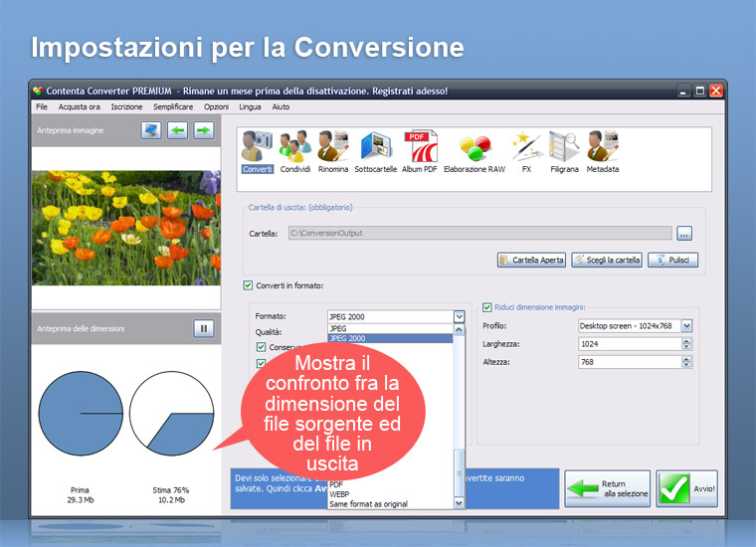This screenshot has width=756, height=547.
Task: Open the Rinomina rename tool
Action: pos(333,151)
